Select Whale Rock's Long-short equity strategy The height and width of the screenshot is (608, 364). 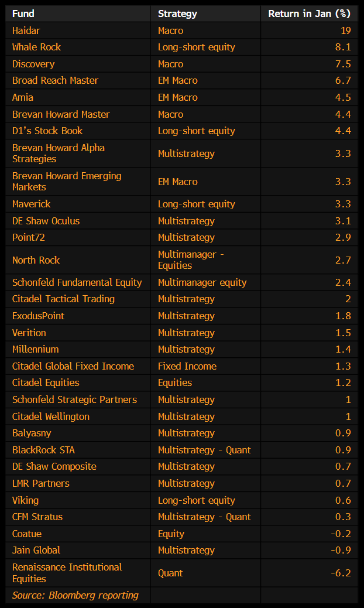pyautogui.click(x=196, y=47)
